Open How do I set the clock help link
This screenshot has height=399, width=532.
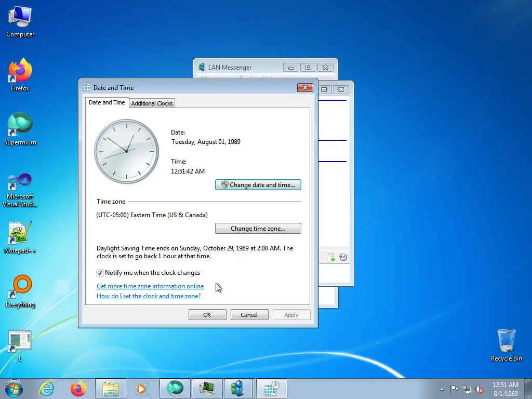149,296
